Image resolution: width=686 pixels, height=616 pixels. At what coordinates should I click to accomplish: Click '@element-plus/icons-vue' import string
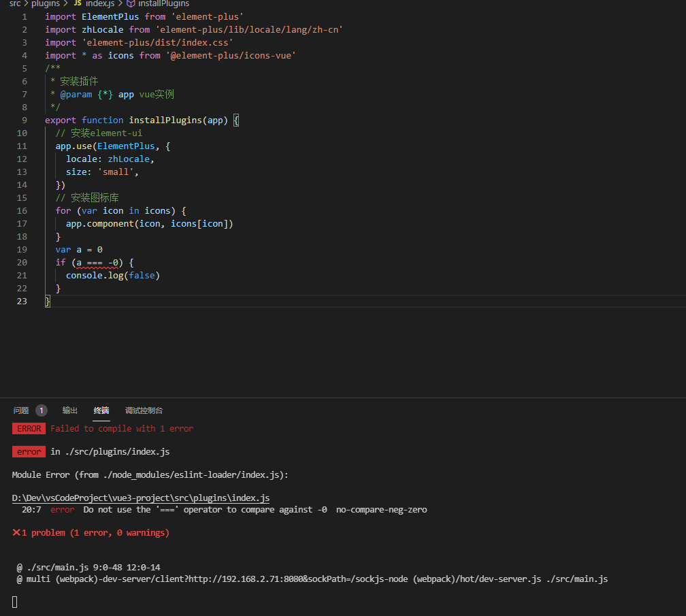click(231, 56)
